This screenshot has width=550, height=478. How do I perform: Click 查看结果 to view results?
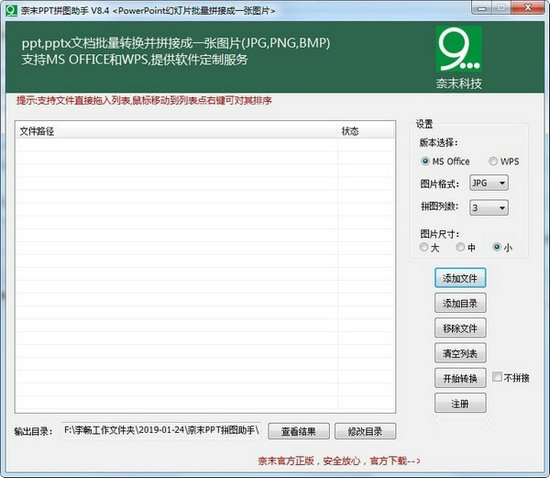coord(299,431)
